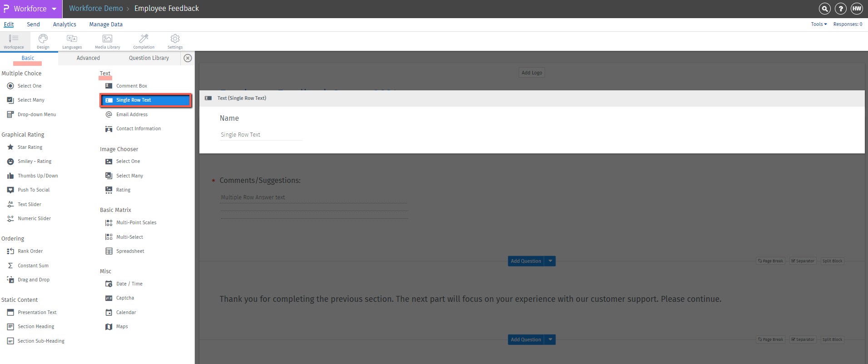Image resolution: width=868 pixels, height=364 pixels.
Task: Open the Settings gear icon
Action: (x=175, y=41)
